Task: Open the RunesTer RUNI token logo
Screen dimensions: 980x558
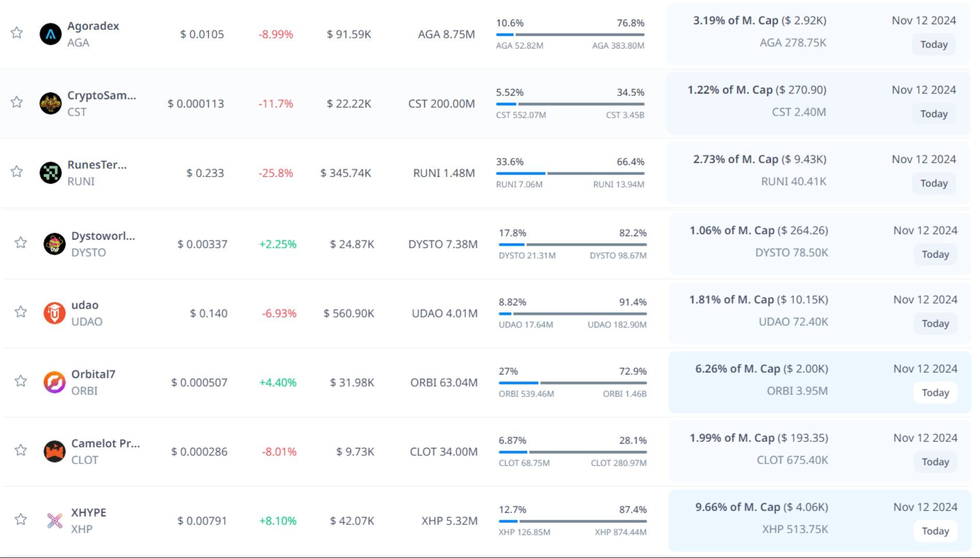Action: point(51,173)
